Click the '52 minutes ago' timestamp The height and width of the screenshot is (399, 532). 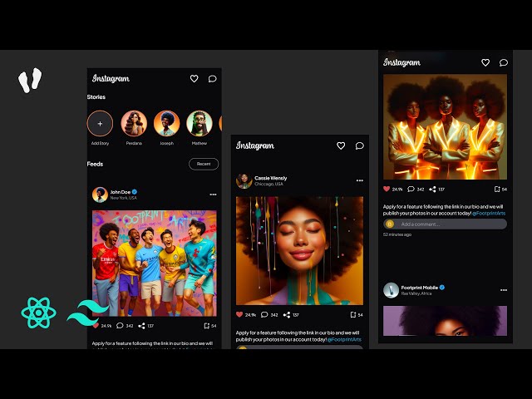coord(397,234)
